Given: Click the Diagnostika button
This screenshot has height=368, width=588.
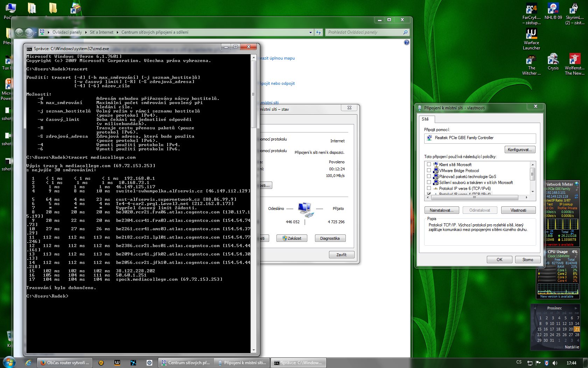Looking at the screenshot, I should click(330, 238).
